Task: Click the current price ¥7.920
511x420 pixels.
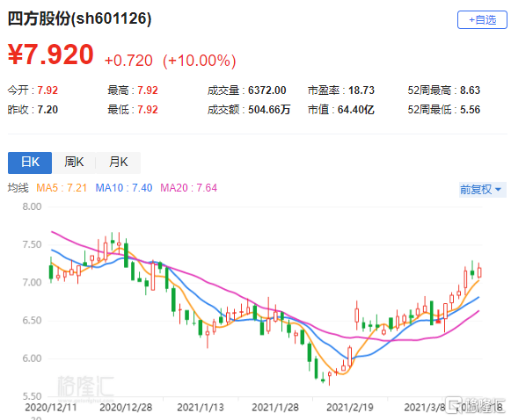Action: (51, 54)
